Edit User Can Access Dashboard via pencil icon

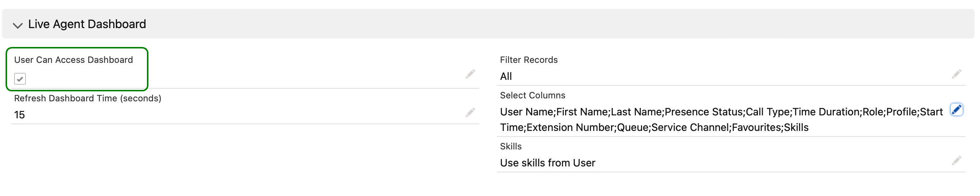tap(470, 74)
